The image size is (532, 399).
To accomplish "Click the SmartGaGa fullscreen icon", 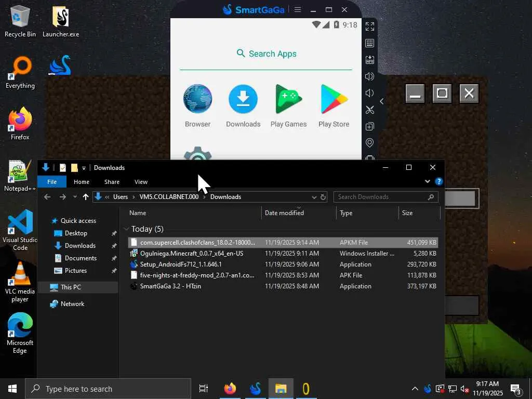I will (369, 26).
